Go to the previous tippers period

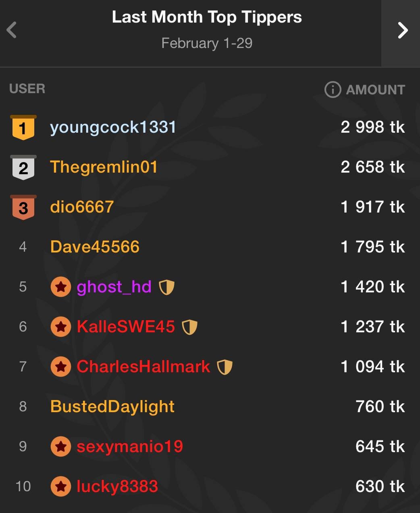pos(12,30)
